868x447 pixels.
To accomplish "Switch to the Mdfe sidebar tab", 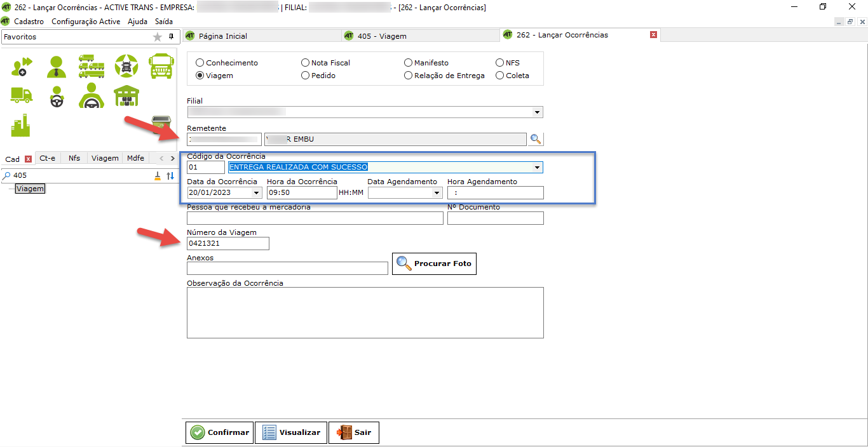I will [135, 158].
